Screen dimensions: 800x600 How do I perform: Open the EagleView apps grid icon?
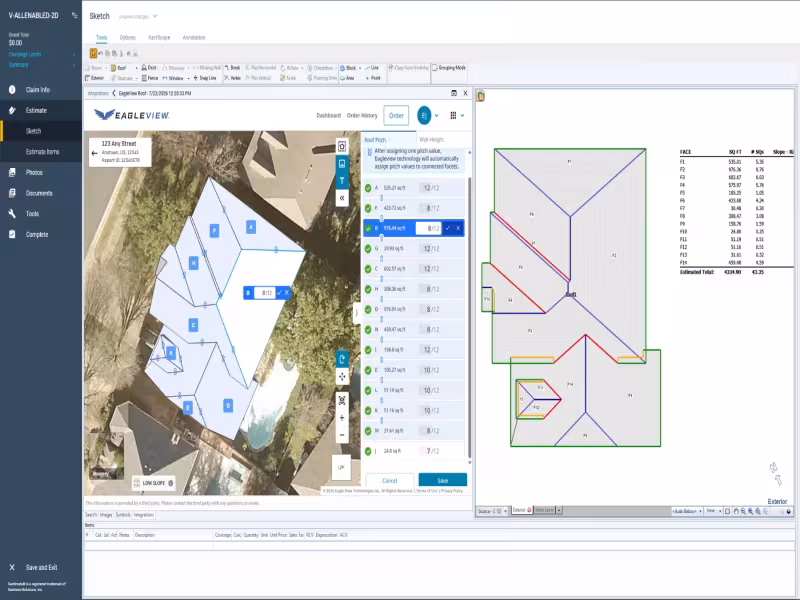(453, 115)
